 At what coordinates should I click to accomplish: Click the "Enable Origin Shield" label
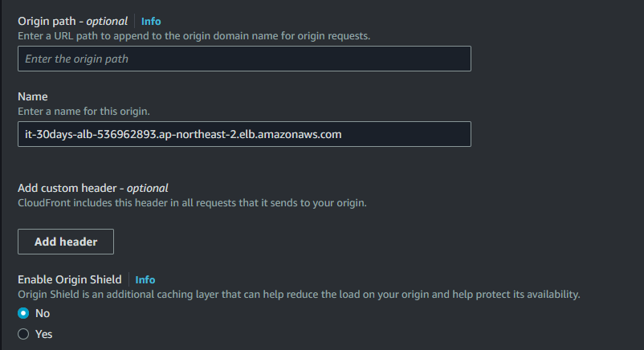[70, 279]
